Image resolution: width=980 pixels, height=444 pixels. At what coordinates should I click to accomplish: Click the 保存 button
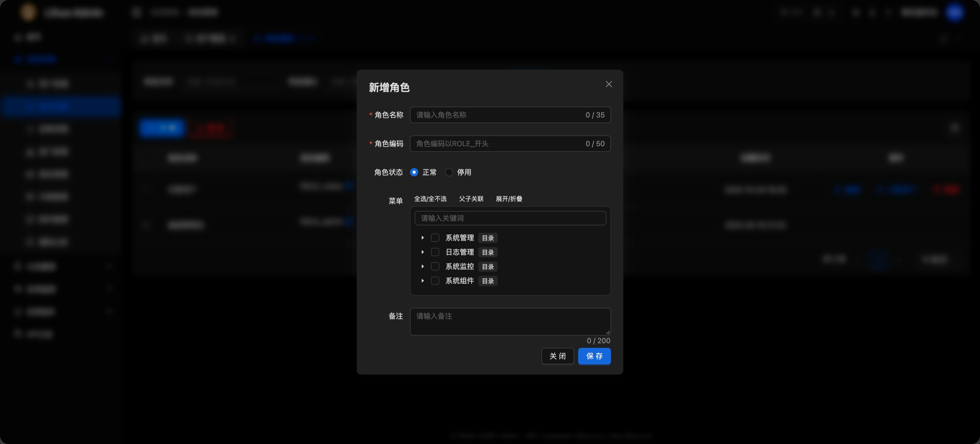[x=594, y=356]
